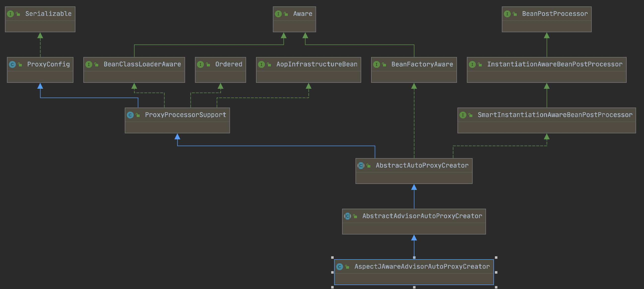Click the Serializable interface icon
The width and height of the screenshot is (644, 289).
(10, 14)
